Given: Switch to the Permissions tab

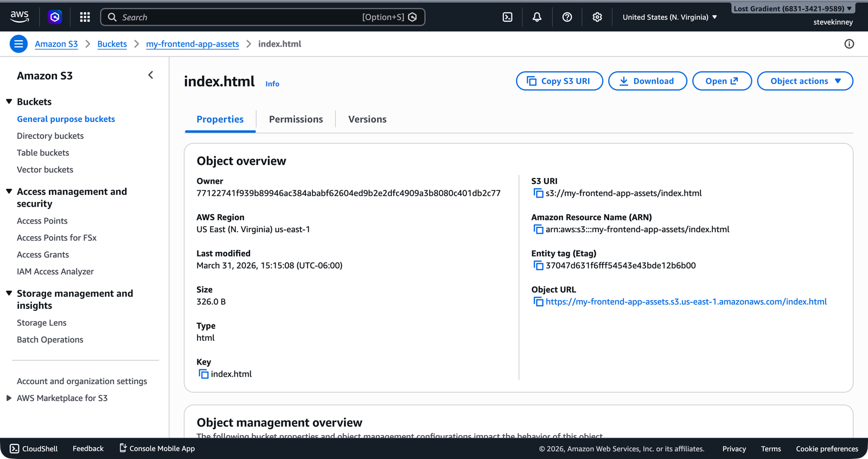Looking at the screenshot, I should pyautogui.click(x=296, y=119).
